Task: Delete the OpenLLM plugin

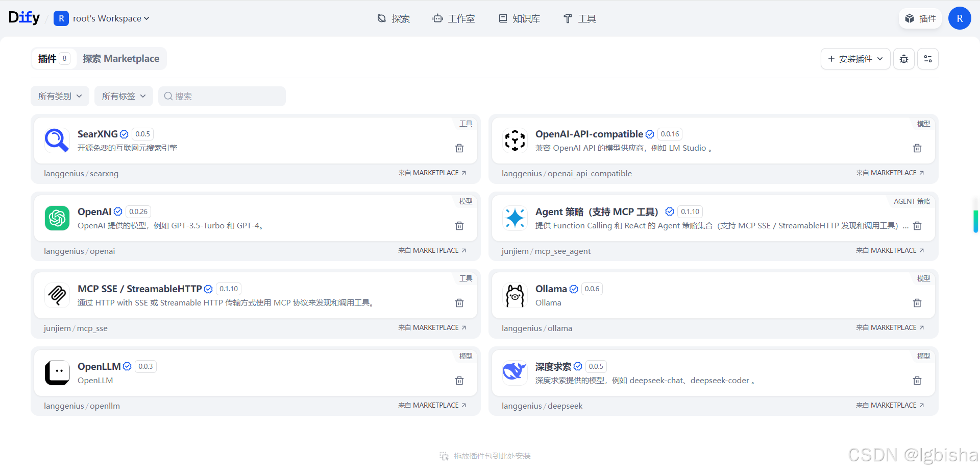Action: [x=459, y=381]
